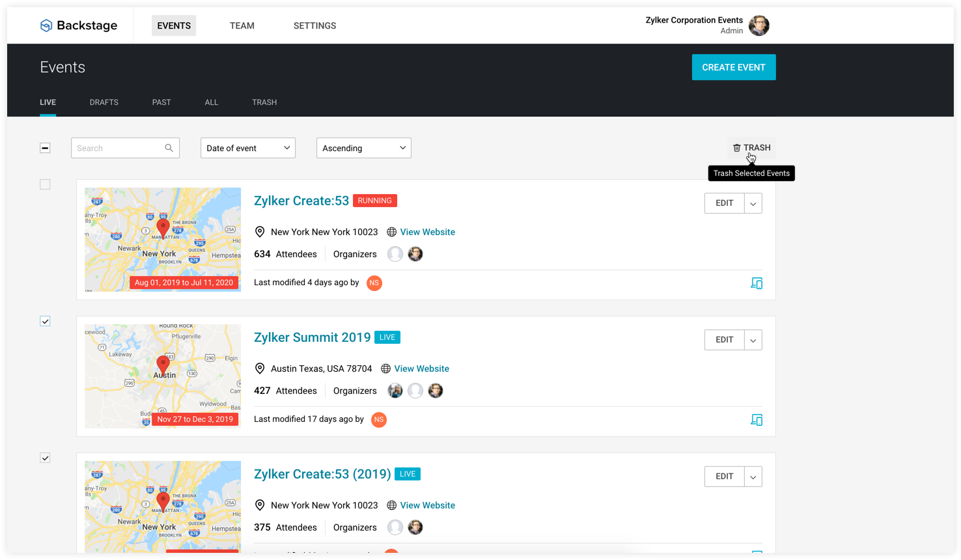Open the running Zylker Create:53 event title
Screen dimensions: 961x560
tap(301, 201)
